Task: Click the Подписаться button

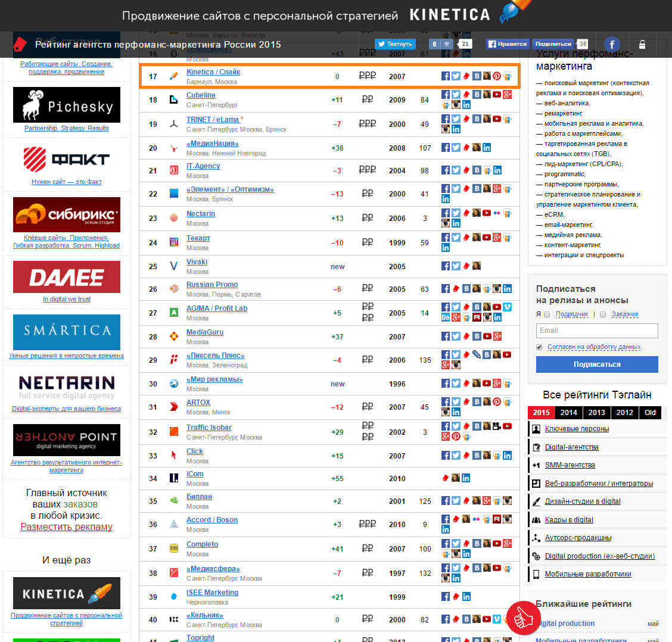Action: click(597, 364)
